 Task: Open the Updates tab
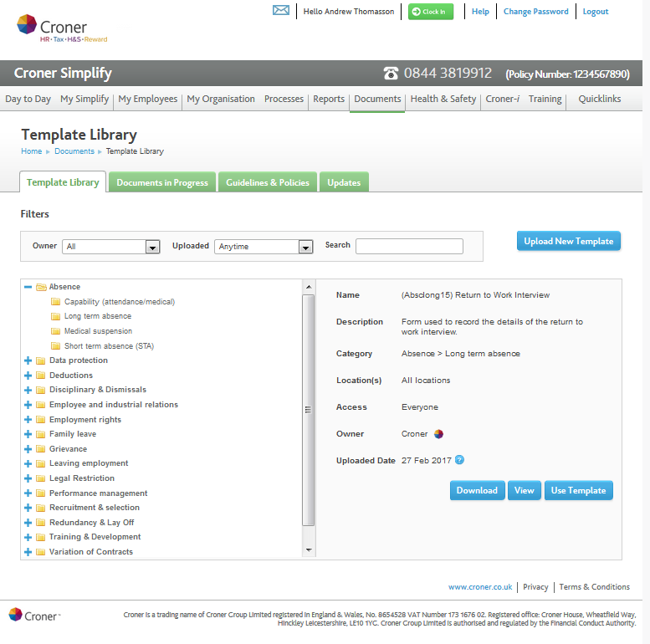coord(344,182)
